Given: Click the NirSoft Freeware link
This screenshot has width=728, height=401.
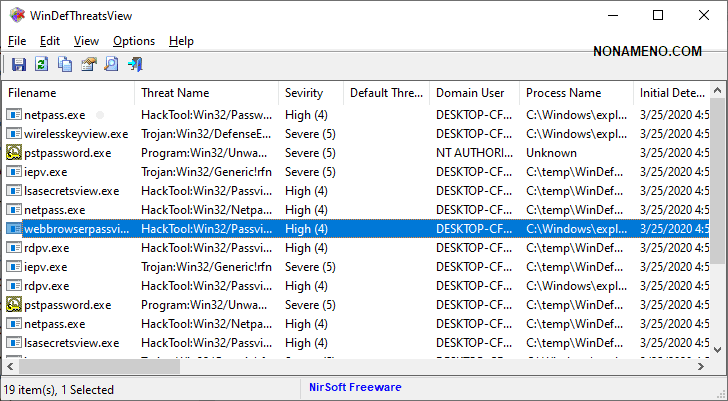Looking at the screenshot, I should pyautogui.click(x=354, y=387).
